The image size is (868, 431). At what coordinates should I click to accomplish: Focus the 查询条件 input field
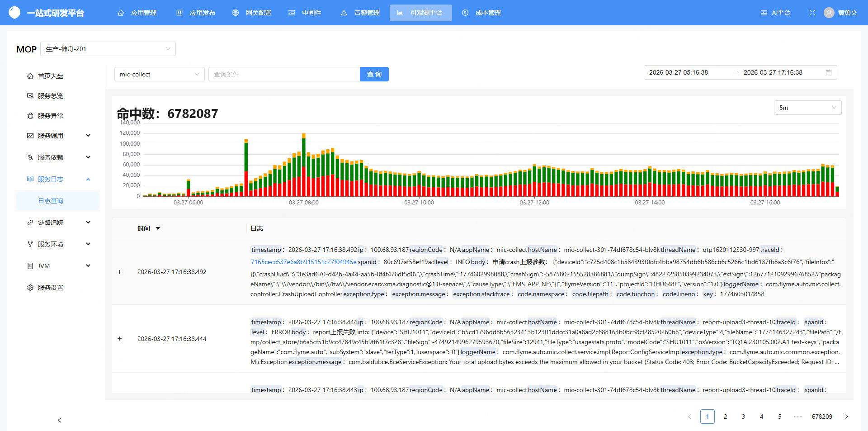pos(284,74)
